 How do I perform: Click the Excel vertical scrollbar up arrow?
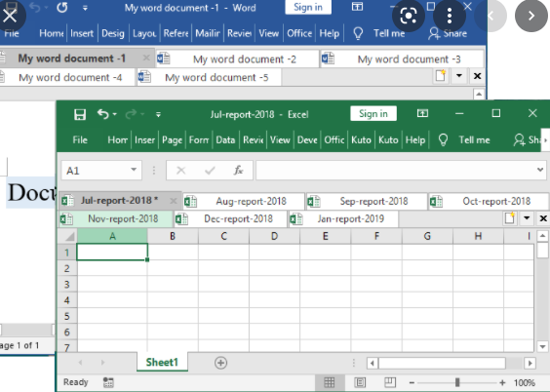(542, 236)
